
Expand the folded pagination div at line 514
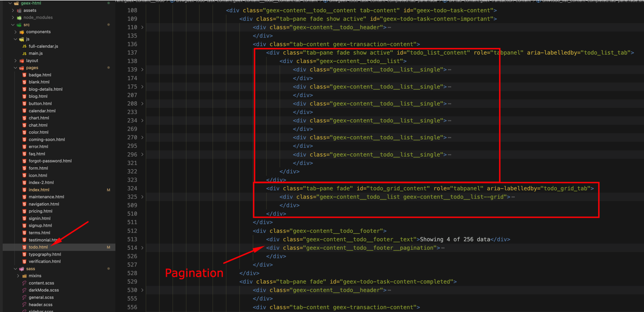pyautogui.click(x=143, y=248)
